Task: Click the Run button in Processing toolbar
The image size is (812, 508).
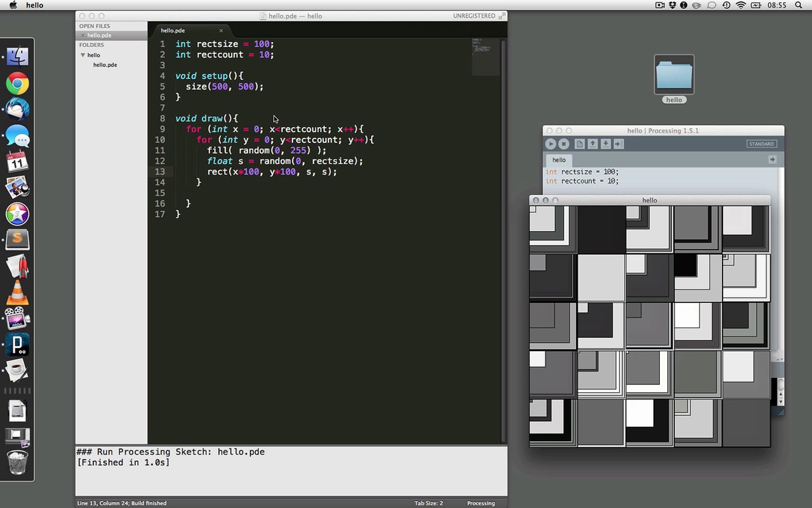Action: 550,144
